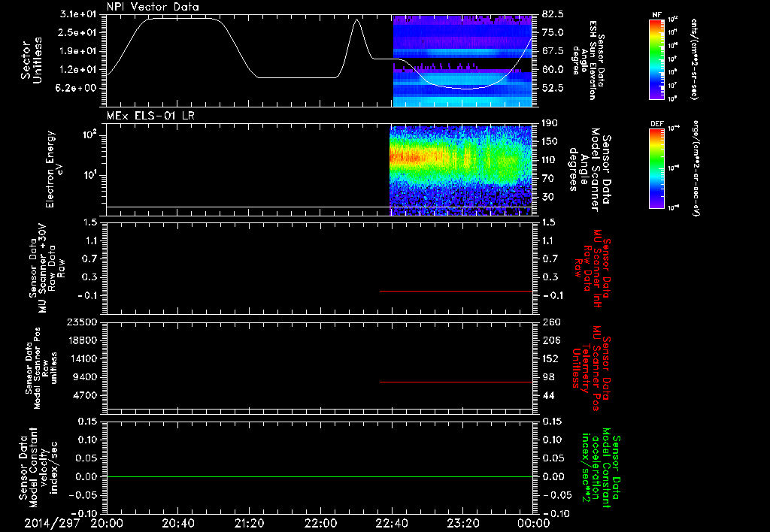Click the red MU Scanner Inh line

click(456, 291)
